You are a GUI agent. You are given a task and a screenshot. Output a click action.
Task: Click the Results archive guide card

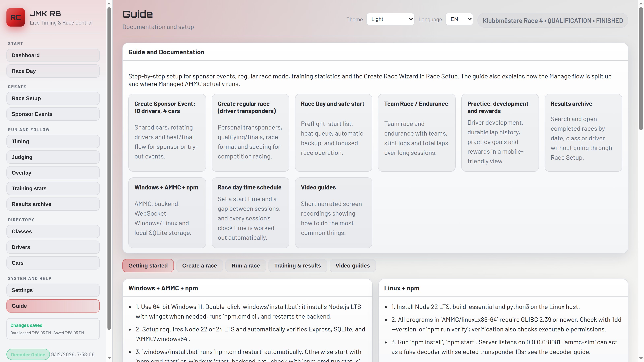(583, 133)
